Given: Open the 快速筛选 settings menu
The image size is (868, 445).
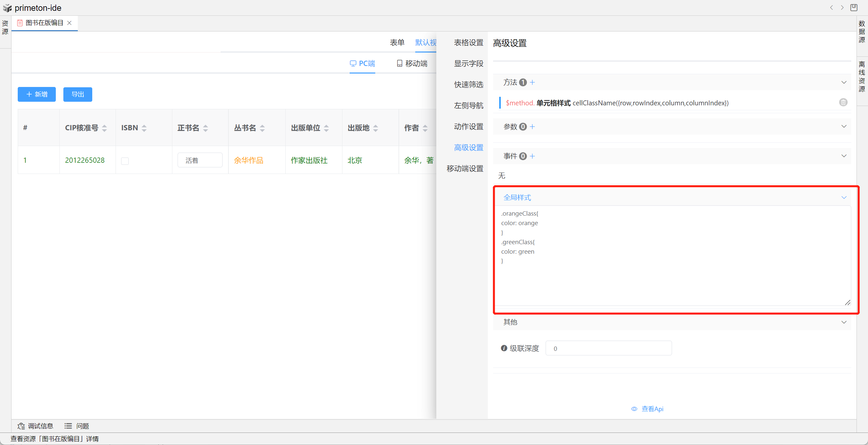Looking at the screenshot, I should point(468,84).
